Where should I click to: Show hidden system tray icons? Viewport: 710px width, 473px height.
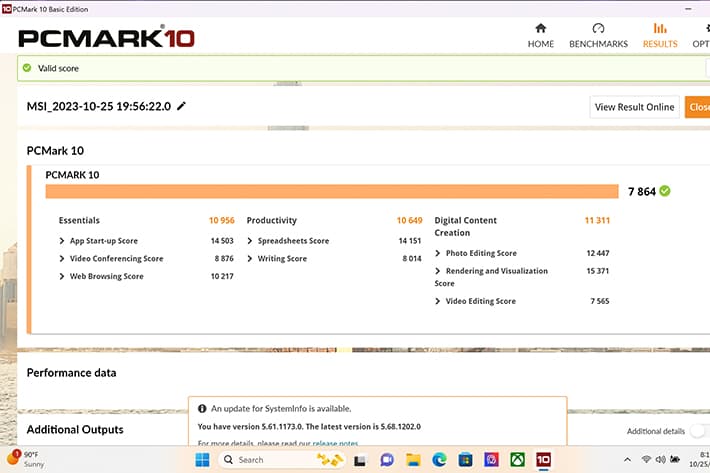[627, 460]
